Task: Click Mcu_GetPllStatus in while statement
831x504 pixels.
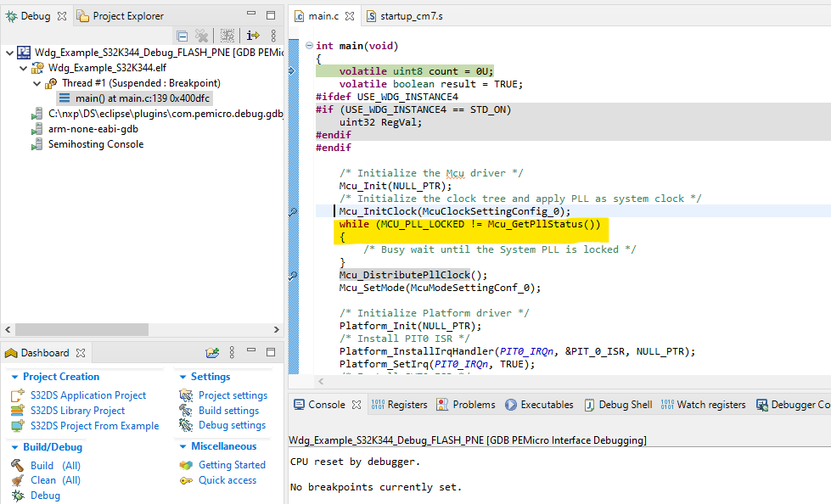Action: [x=536, y=224]
